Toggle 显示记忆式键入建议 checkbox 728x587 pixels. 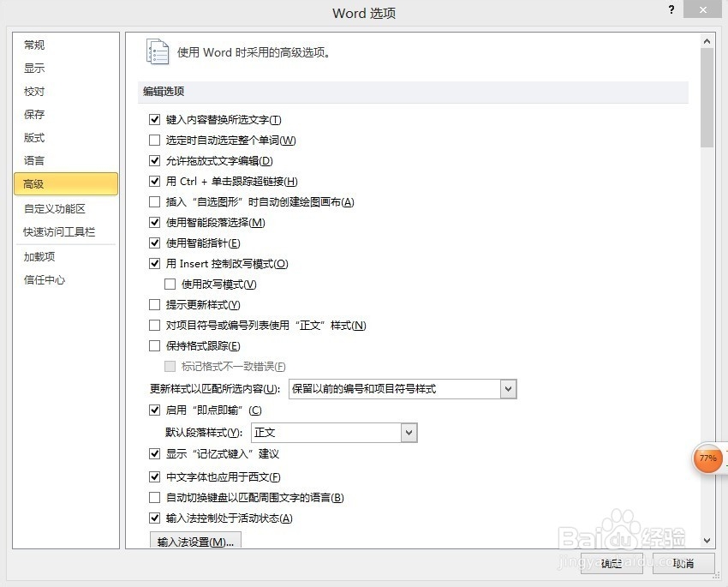(x=155, y=453)
